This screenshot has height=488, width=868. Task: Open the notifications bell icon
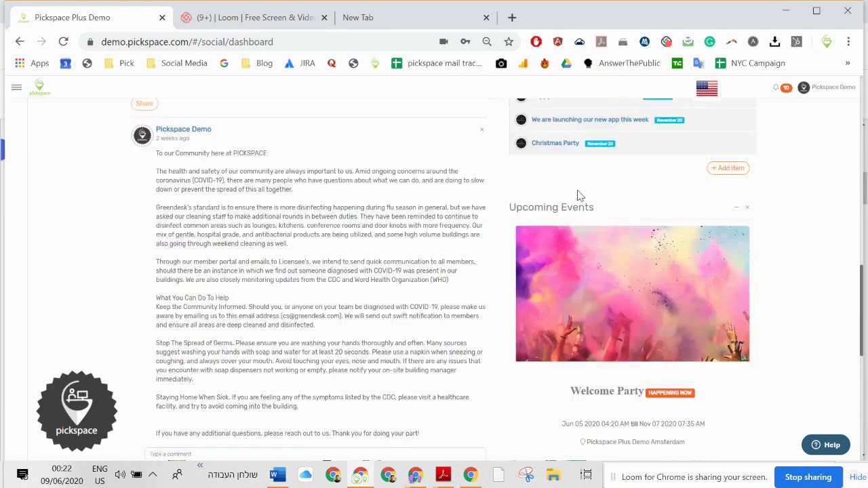[776, 87]
